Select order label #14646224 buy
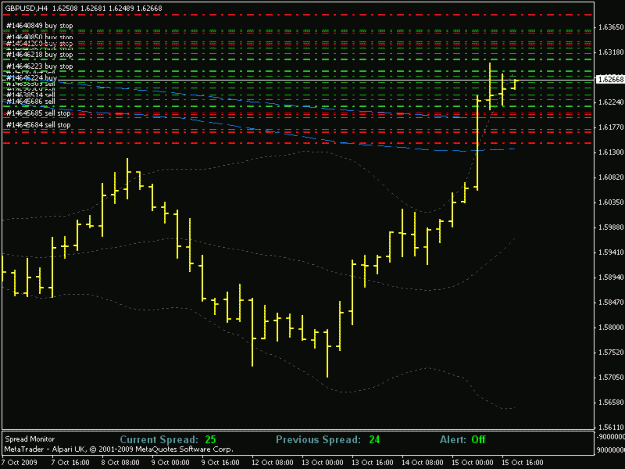625x469 pixels. click(x=31, y=78)
